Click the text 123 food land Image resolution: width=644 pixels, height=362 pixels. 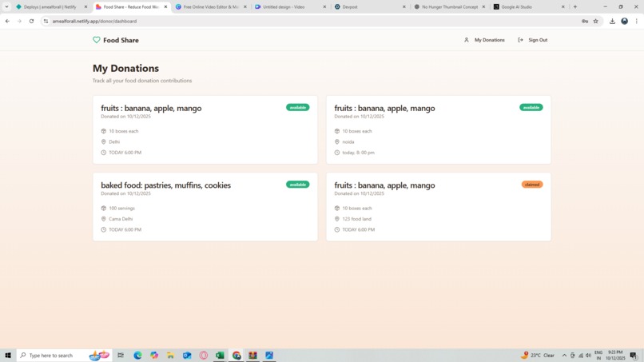(356, 219)
